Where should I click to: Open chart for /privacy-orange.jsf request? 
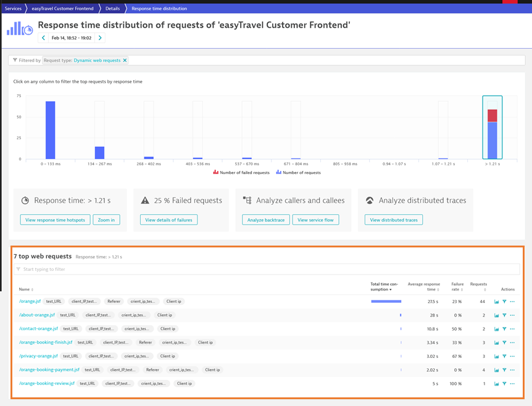click(496, 356)
